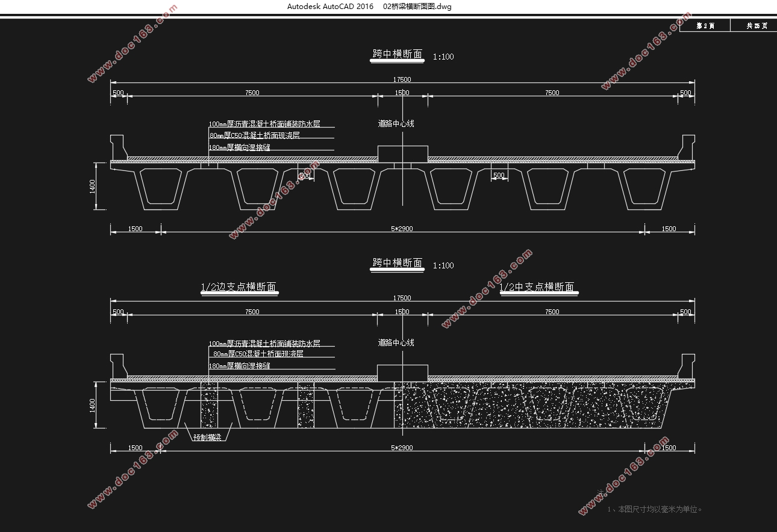Click the 1/2中支点横断面 section title

click(537, 287)
